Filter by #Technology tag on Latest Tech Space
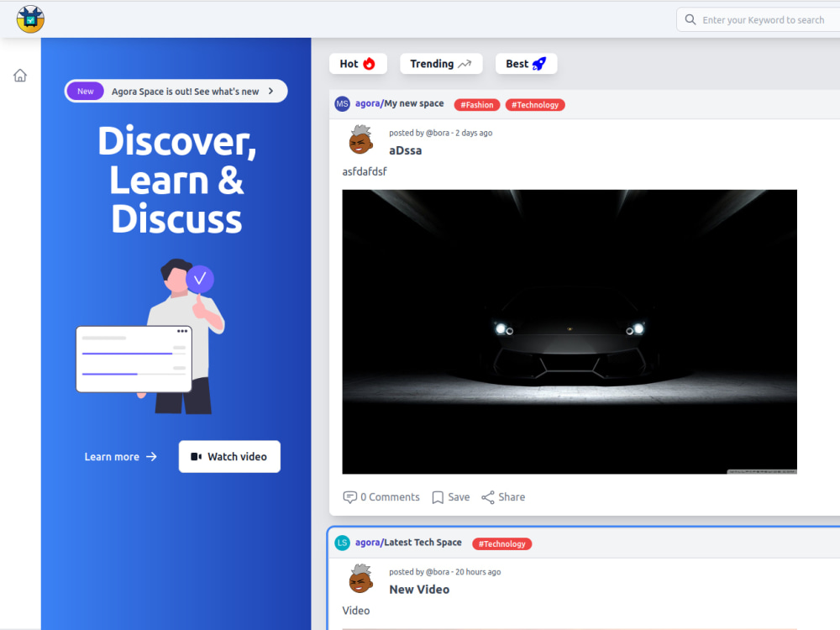Image resolution: width=840 pixels, height=630 pixels. tap(502, 543)
